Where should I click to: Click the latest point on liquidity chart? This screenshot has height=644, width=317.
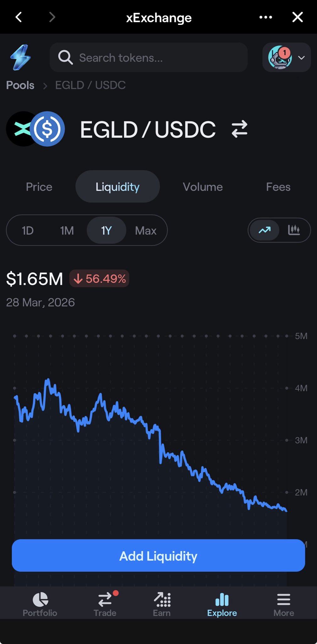pos(286,511)
